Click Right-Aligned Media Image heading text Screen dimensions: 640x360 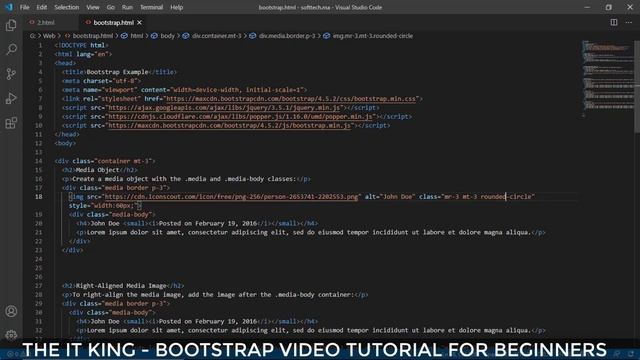(x=121, y=286)
